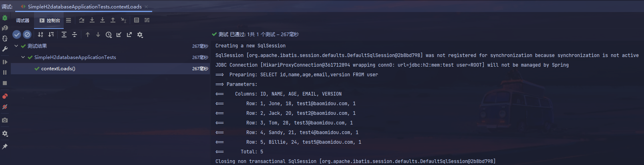Open test history clock icon
This screenshot has width=644, height=165.
109,35
